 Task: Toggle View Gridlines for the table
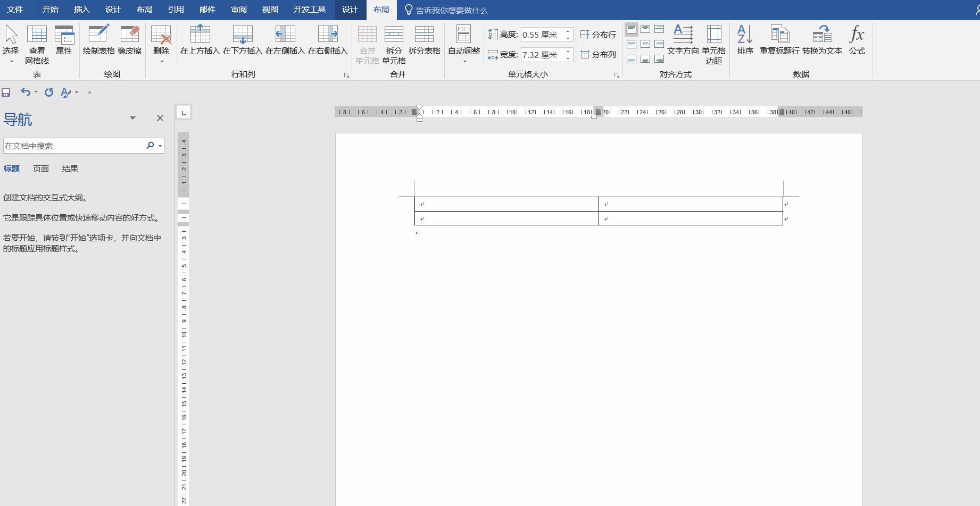point(37,45)
